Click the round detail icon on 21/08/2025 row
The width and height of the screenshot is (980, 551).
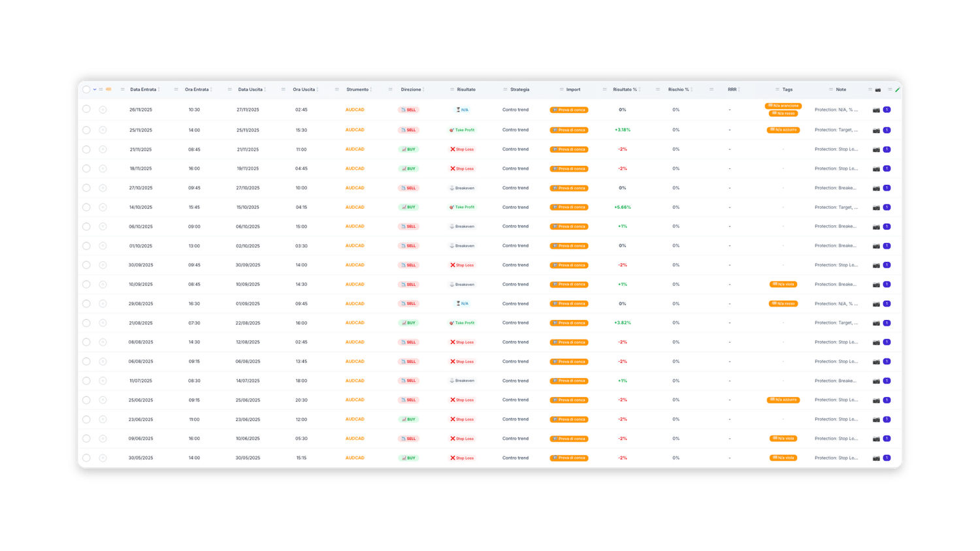103,323
